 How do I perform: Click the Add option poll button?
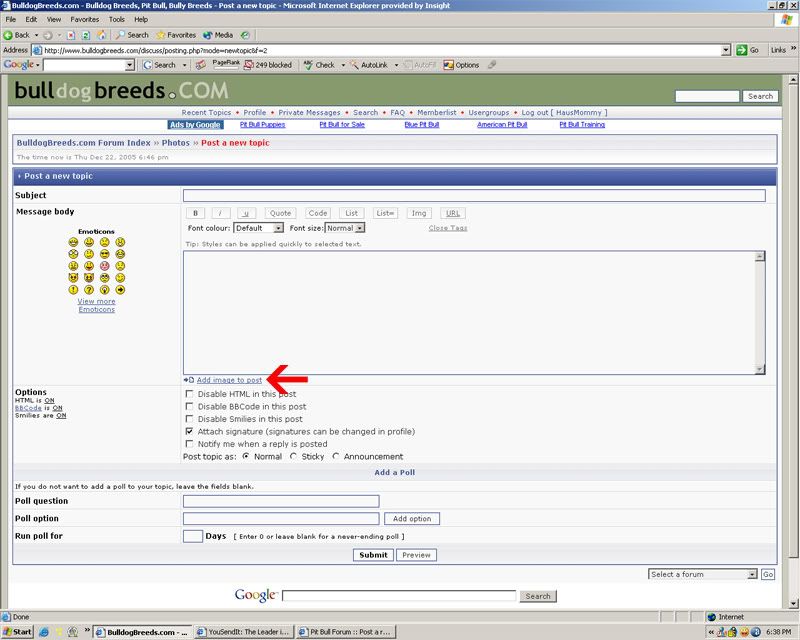click(412, 519)
